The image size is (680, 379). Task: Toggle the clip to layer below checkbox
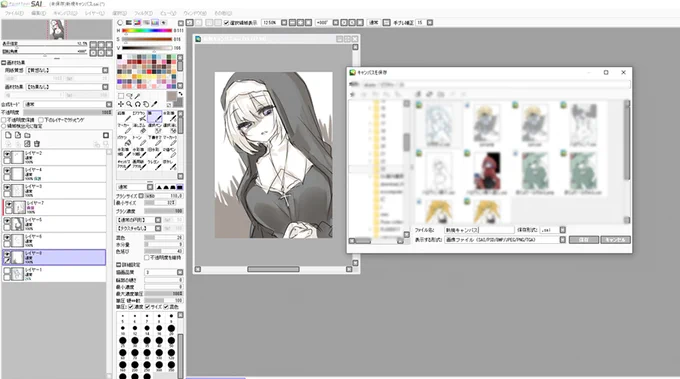41,120
